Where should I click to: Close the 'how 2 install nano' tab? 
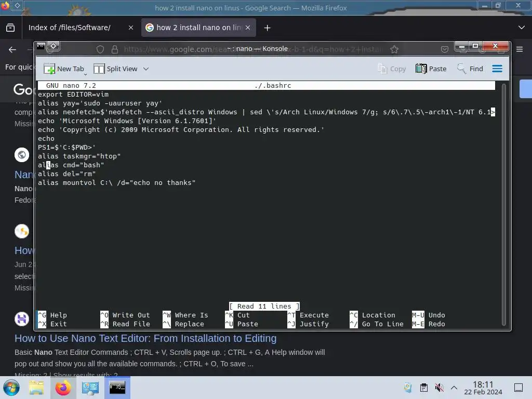pyautogui.click(x=248, y=28)
